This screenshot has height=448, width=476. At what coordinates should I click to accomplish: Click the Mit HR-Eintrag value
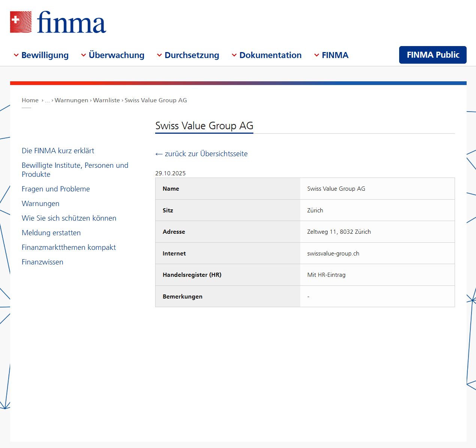[326, 275]
